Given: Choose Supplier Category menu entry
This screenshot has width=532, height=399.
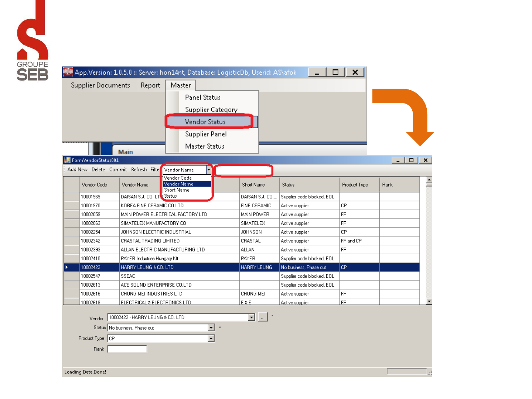Looking at the screenshot, I should [211, 110].
